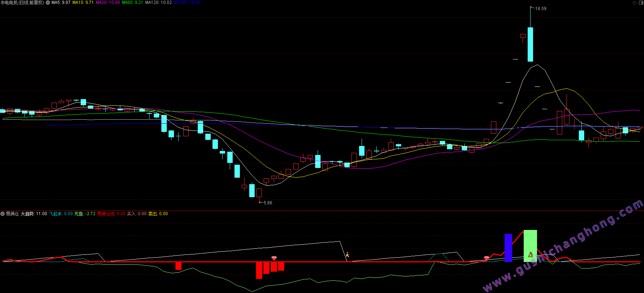Image resolution: width=644 pixels, height=293 pixels.
Task: Click the 16.59 high price label
Action: 541,9
